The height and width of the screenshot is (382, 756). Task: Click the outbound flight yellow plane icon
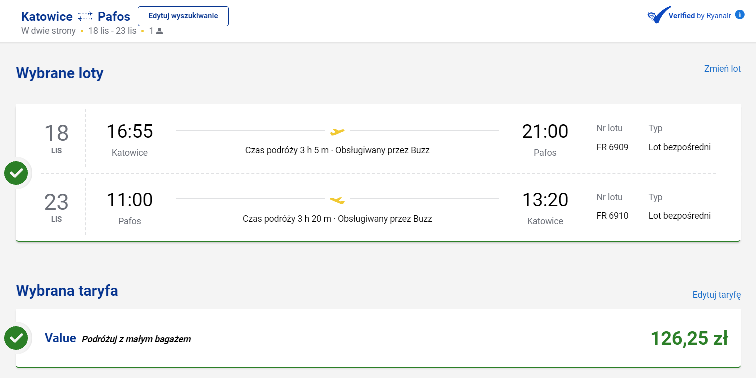click(337, 131)
